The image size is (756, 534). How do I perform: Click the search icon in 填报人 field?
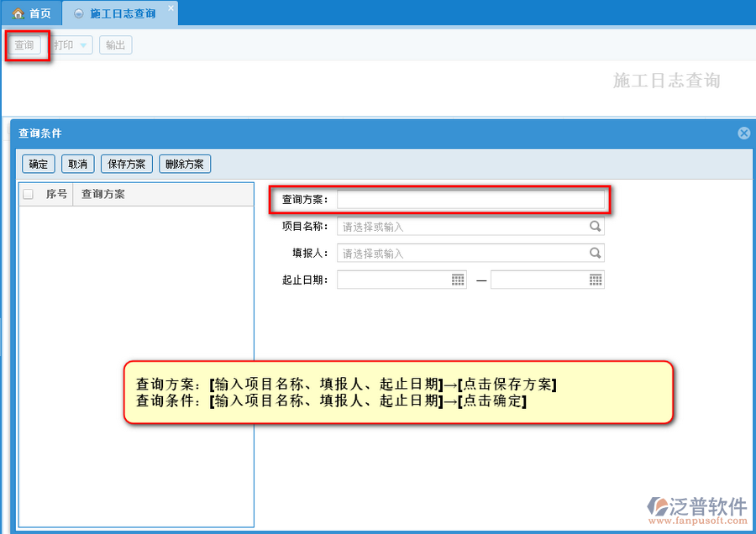pos(596,253)
